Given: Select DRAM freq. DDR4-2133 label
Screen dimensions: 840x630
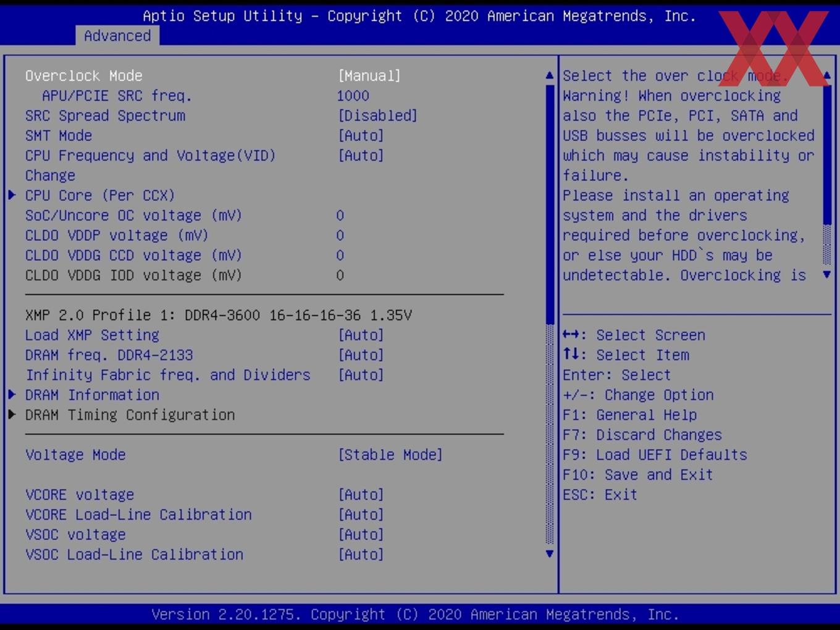Looking at the screenshot, I should point(109,355).
